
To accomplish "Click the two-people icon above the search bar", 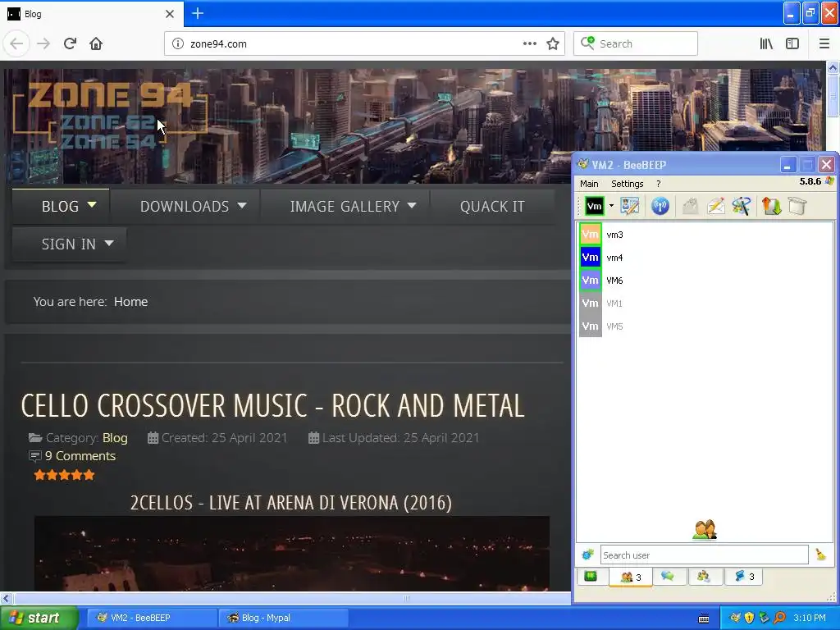I will coord(705,529).
